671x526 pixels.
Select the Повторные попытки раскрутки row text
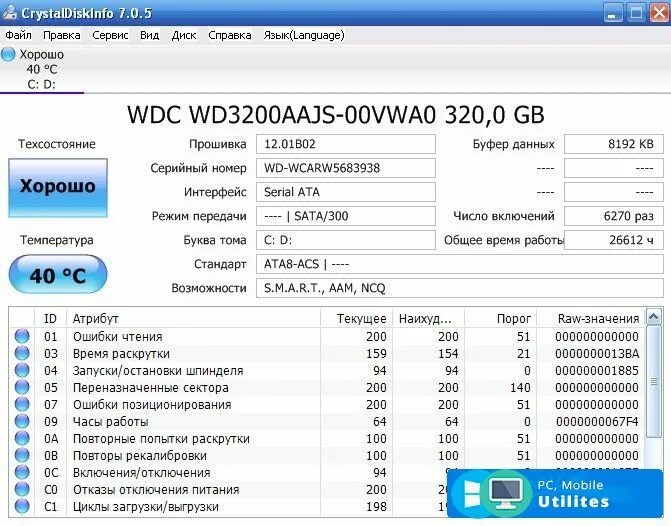(x=161, y=439)
